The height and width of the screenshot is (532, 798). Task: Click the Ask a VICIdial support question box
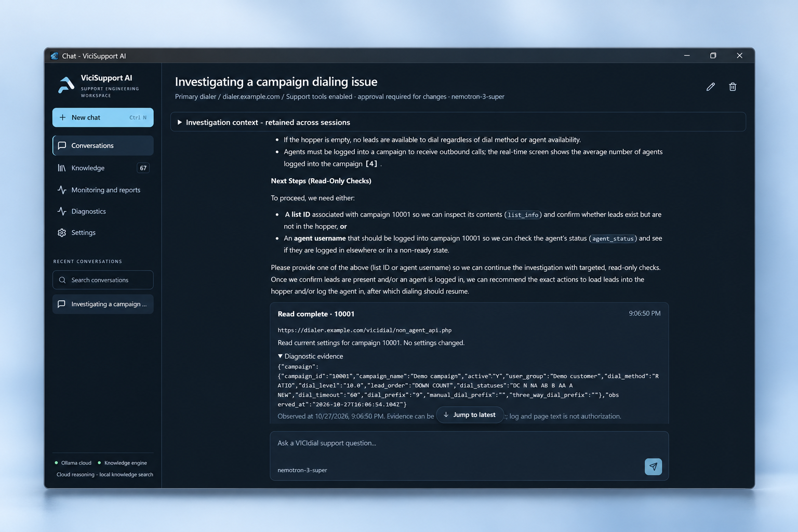(469, 443)
